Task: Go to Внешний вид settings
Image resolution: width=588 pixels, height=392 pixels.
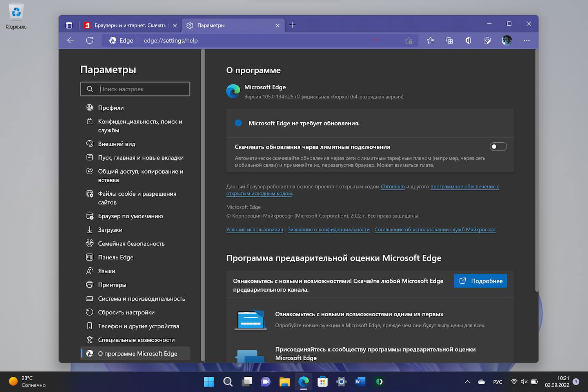Action: pyautogui.click(x=135, y=144)
